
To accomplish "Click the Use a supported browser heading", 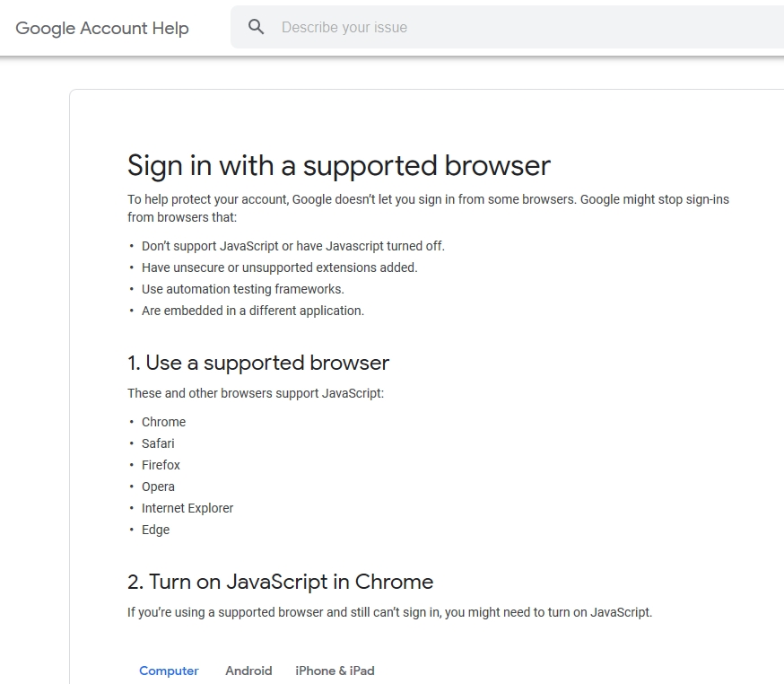I will (x=258, y=363).
